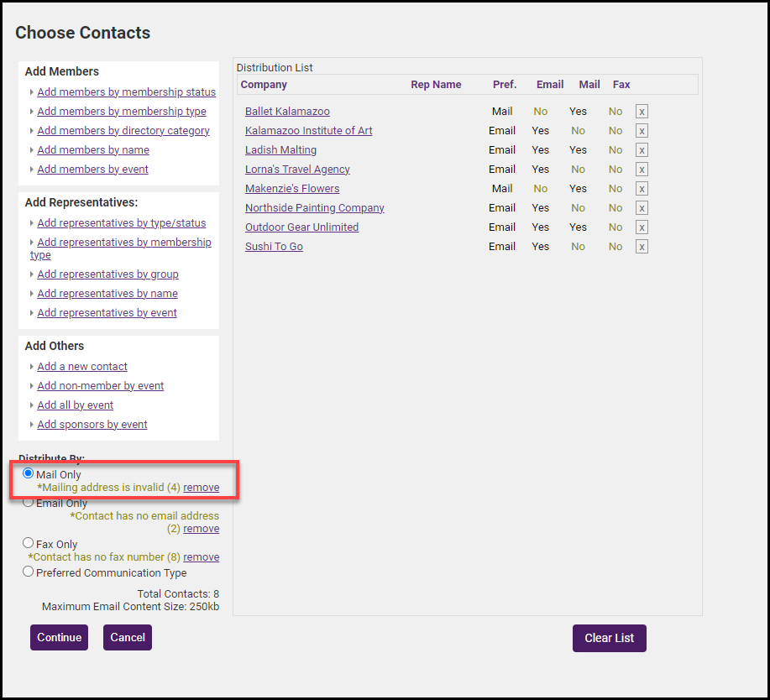
Task: Click remove next to invalid mailing address
Action: click(202, 488)
